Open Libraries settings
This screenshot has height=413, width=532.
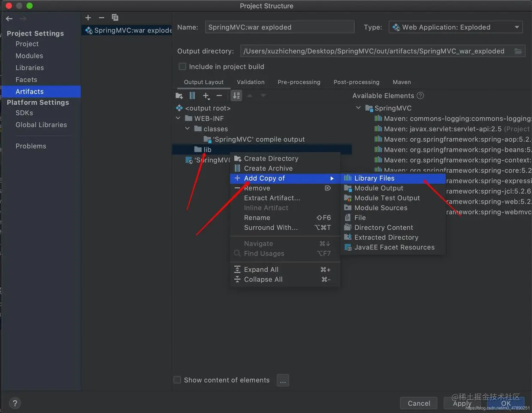tap(30, 68)
